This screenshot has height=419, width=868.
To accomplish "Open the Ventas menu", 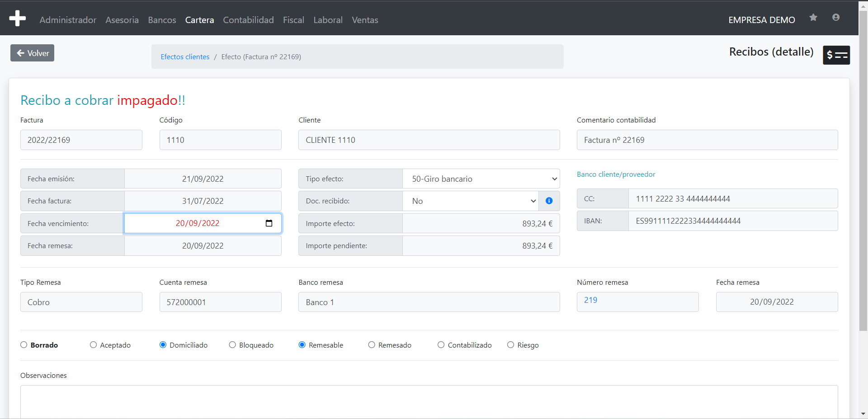I will coord(365,20).
